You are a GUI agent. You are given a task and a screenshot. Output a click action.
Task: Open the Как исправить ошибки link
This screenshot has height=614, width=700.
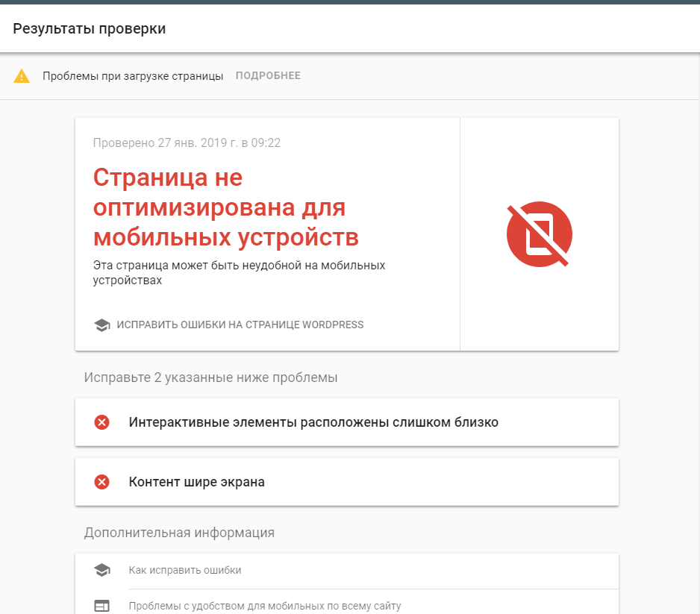point(185,571)
